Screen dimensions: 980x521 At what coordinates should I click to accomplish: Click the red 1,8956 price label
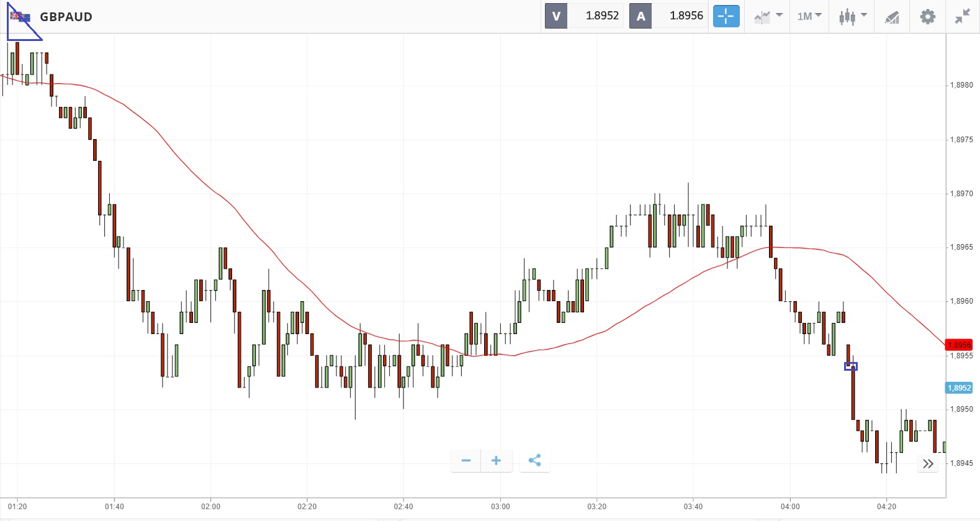pos(959,345)
